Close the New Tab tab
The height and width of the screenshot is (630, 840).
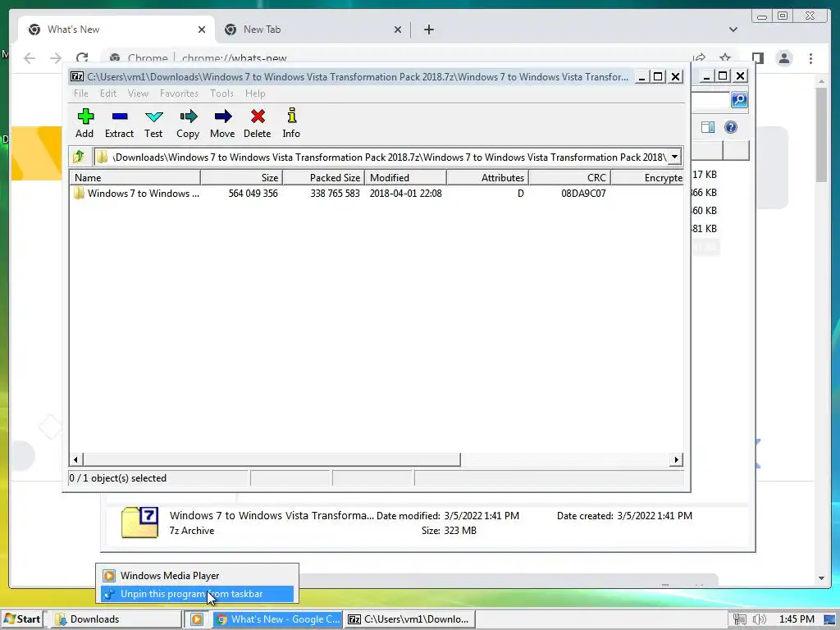398,30
